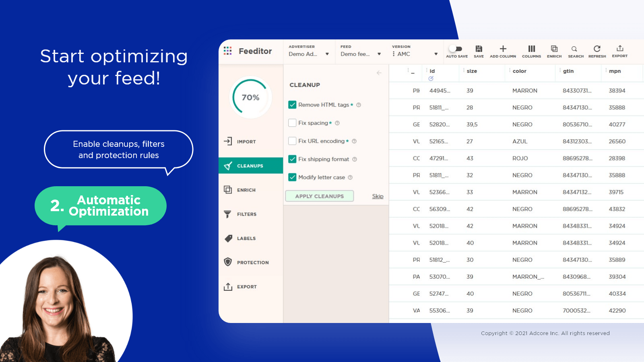Viewport: 644px width, 362px height.
Task: Click the Export icon in the toolbar
Action: click(x=620, y=49)
